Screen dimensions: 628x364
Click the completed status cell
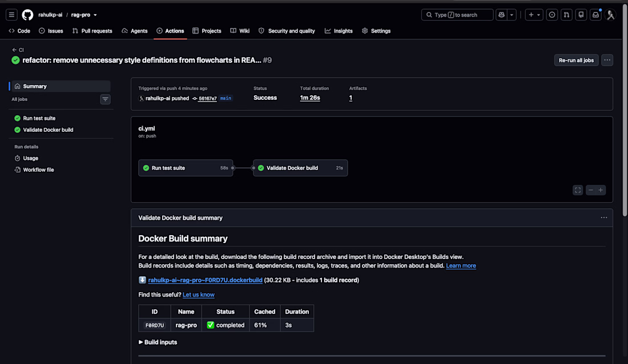(226, 325)
